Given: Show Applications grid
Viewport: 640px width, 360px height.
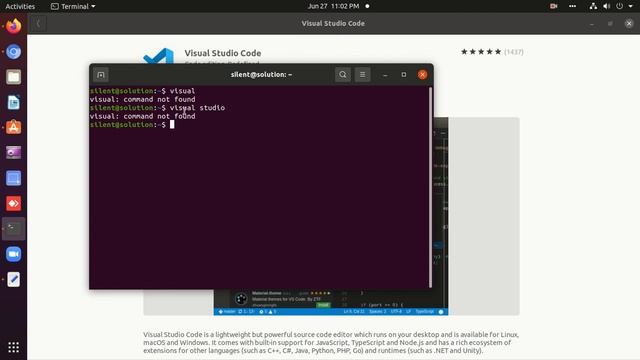Looking at the screenshot, I should (x=13, y=347).
